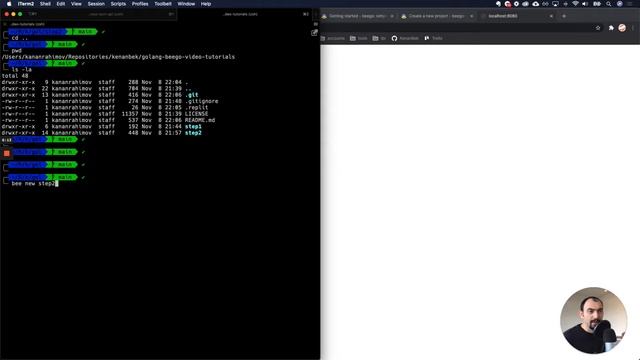
Task: Close the localhost:8080 tab
Action: 551,16
